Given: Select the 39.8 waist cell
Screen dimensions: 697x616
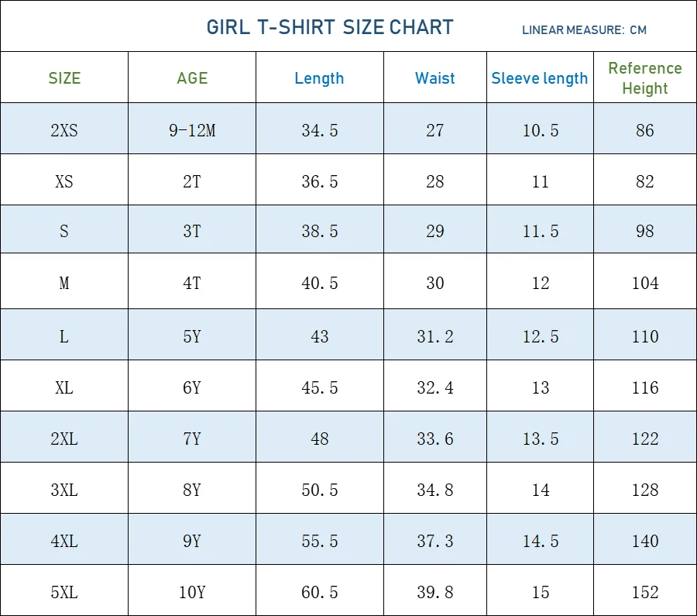Looking at the screenshot, I should [435, 592].
